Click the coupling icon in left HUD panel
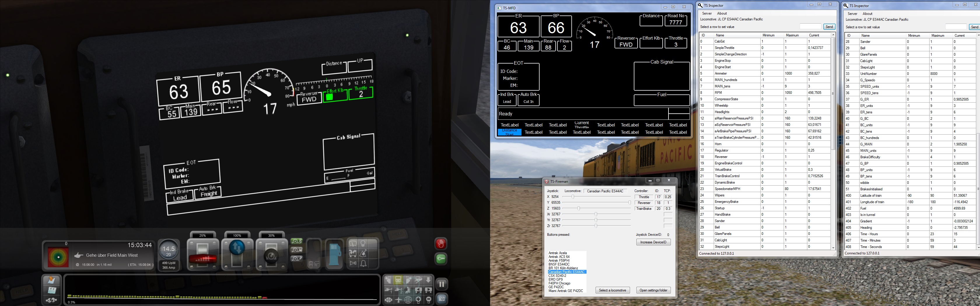 pos(51,300)
